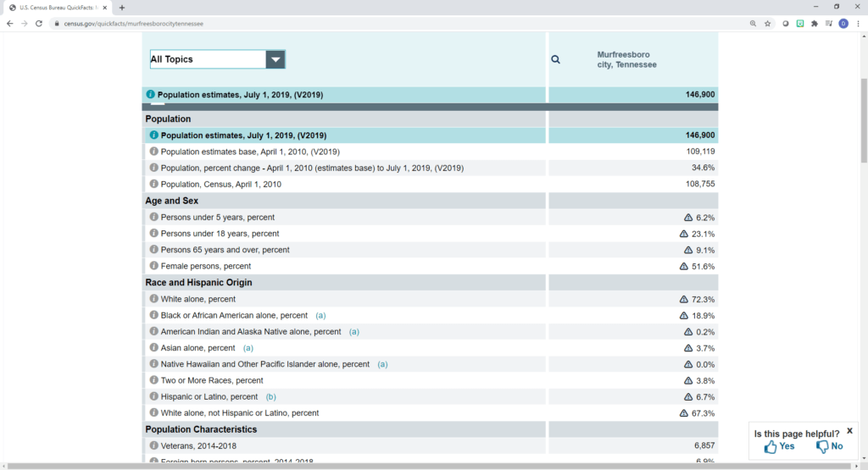Vote Yes on page helpful prompt
The height and width of the screenshot is (470, 868).
point(780,447)
